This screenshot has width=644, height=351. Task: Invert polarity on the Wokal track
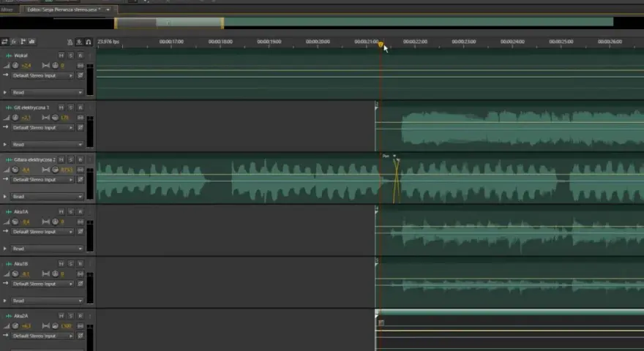[80, 75]
